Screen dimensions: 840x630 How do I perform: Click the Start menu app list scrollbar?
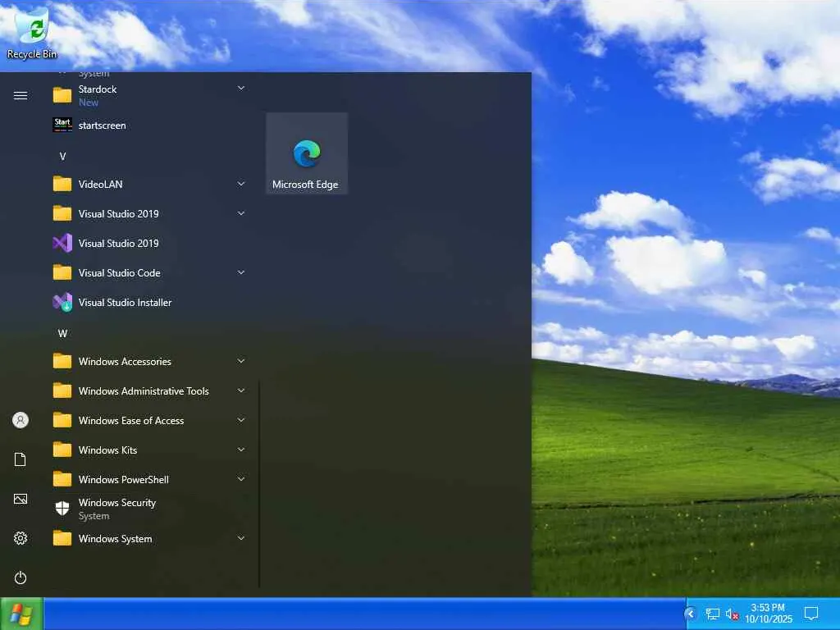tap(259, 484)
